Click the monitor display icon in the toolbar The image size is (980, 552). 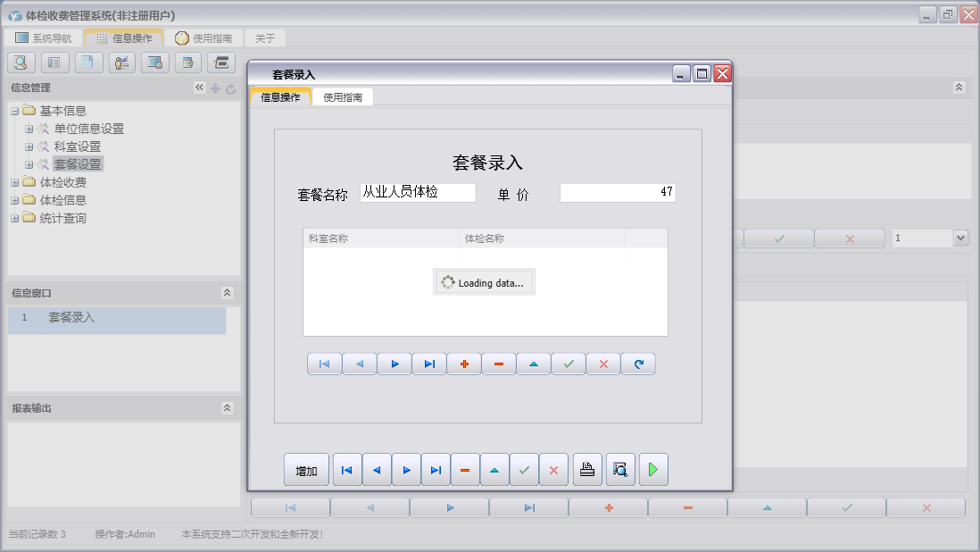pos(154,63)
